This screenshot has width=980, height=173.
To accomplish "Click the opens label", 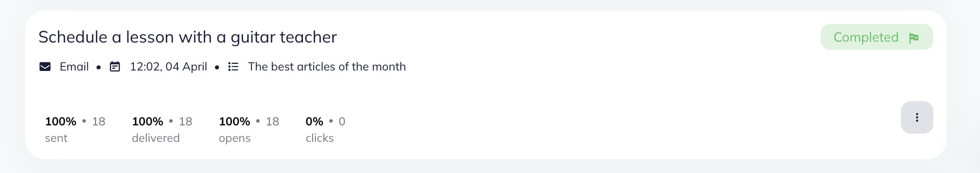I will (235, 138).
